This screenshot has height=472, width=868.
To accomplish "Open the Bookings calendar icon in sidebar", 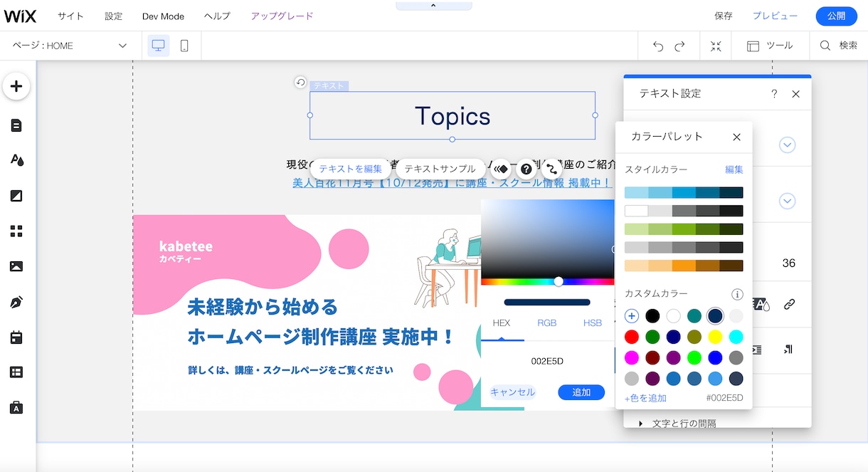I will pos(16,337).
